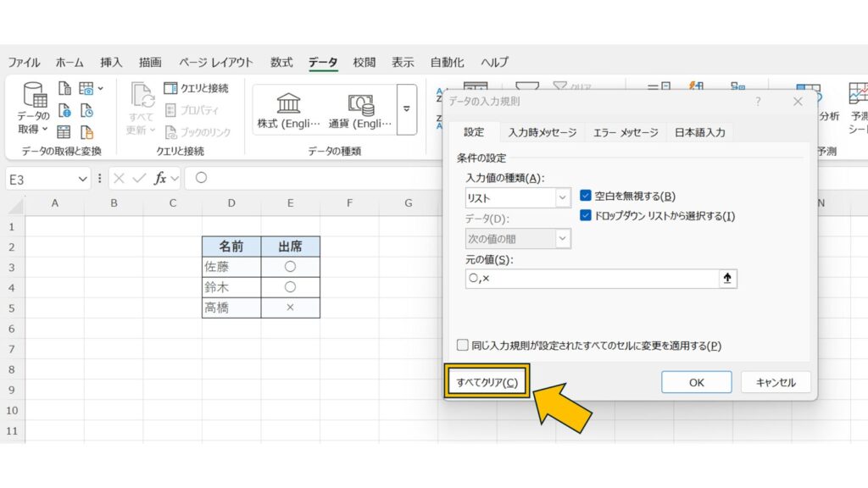Uncheck ドロップダウンリストから選択する checkbox

click(x=586, y=216)
